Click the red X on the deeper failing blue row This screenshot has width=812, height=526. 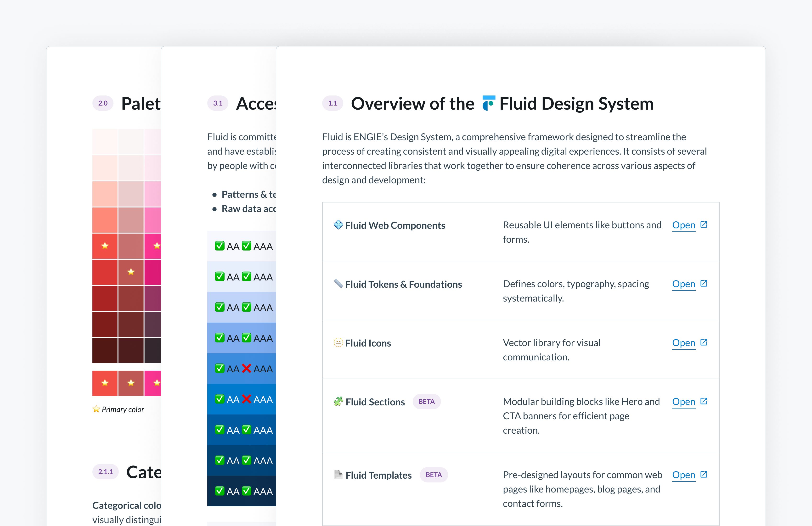tap(246, 399)
